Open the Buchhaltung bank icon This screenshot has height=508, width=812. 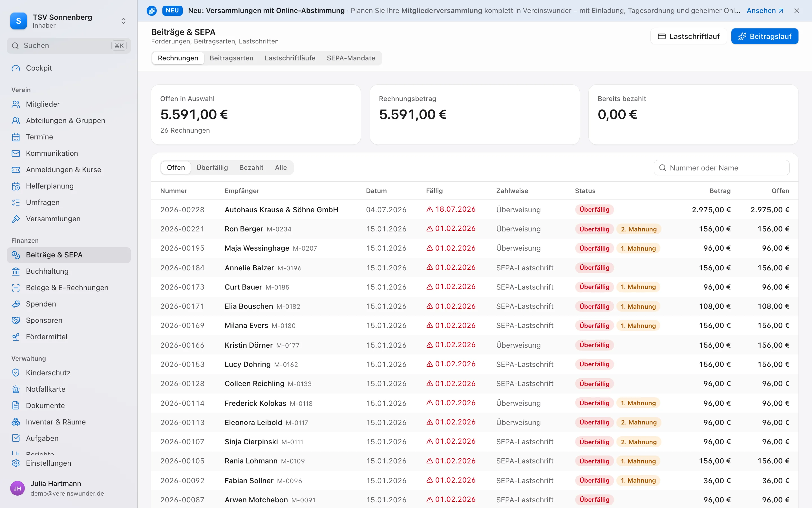[16, 271]
